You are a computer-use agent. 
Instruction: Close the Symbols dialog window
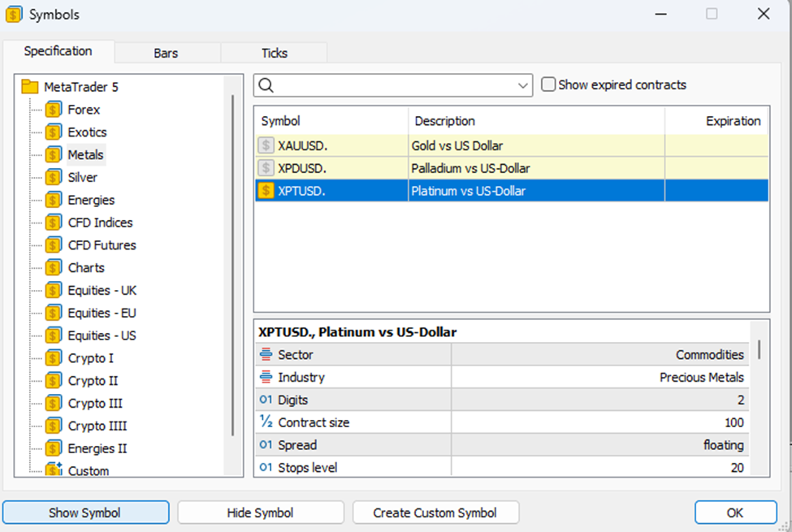tap(764, 14)
